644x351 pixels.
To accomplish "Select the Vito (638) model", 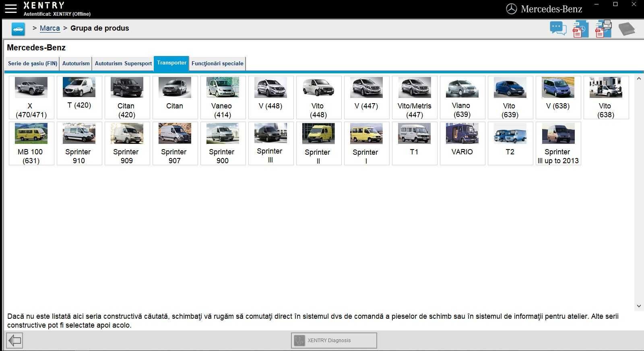I will [606, 98].
